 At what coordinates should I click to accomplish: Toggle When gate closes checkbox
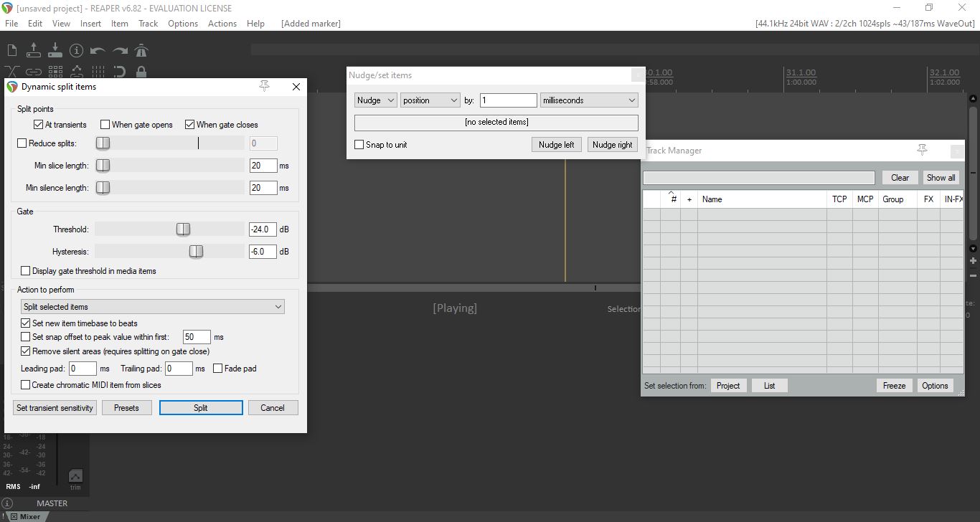[x=190, y=125]
